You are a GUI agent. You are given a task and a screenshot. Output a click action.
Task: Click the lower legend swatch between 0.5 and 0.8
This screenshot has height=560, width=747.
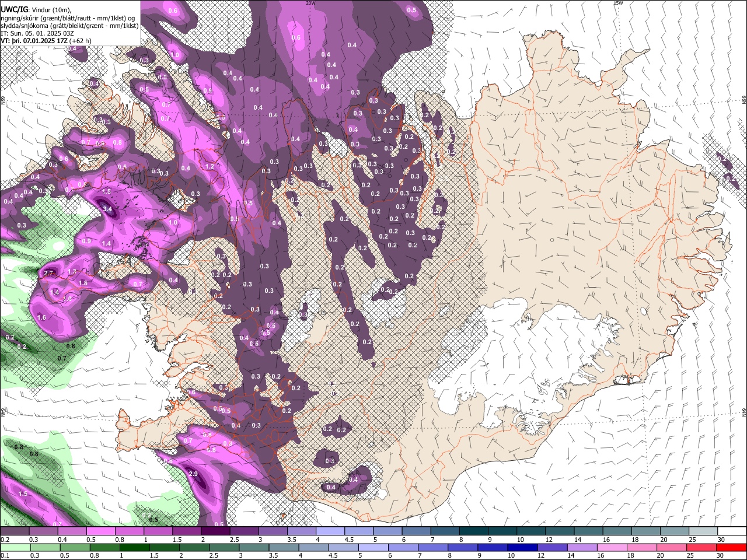tap(75, 548)
